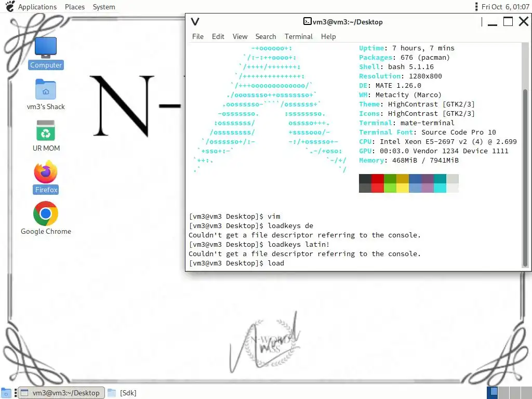Click the dark red neofetch color block

pos(378,179)
